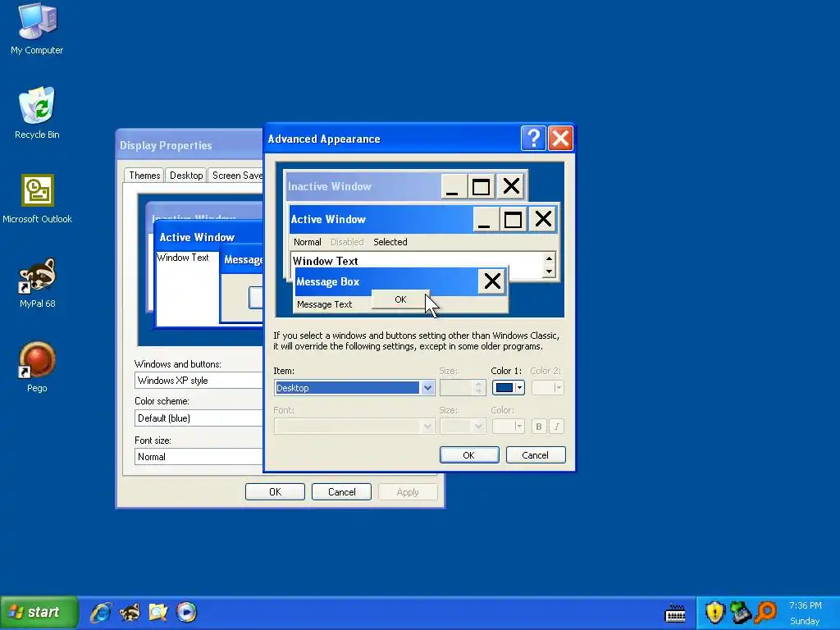This screenshot has height=630, width=840.
Task: Click Windows and buttons combo box
Action: [199, 381]
